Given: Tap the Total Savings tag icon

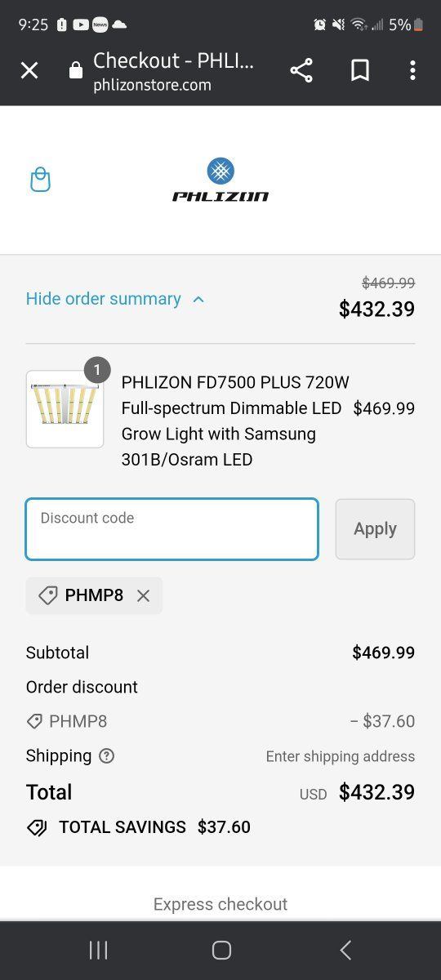Looking at the screenshot, I should (x=37, y=827).
